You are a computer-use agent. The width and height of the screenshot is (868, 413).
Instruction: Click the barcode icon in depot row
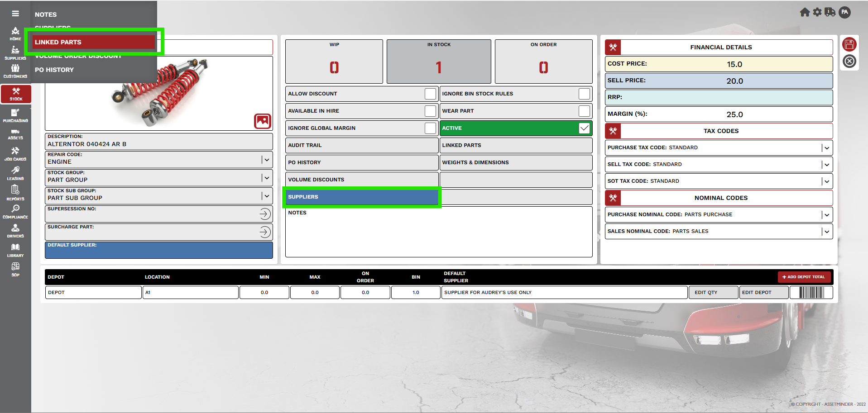pyautogui.click(x=811, y=293)
